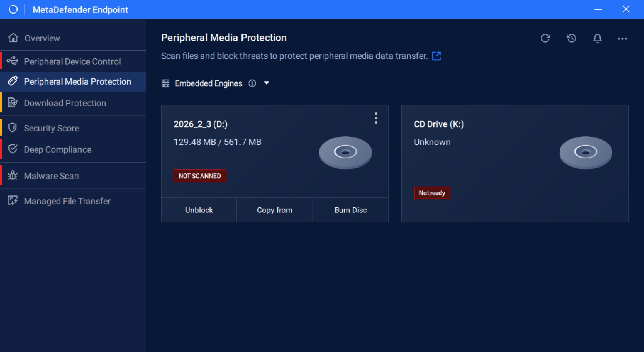Open the D: drive card's kebab menu
Viewport: 644px width, 352px height.
[x=376, y=118]
